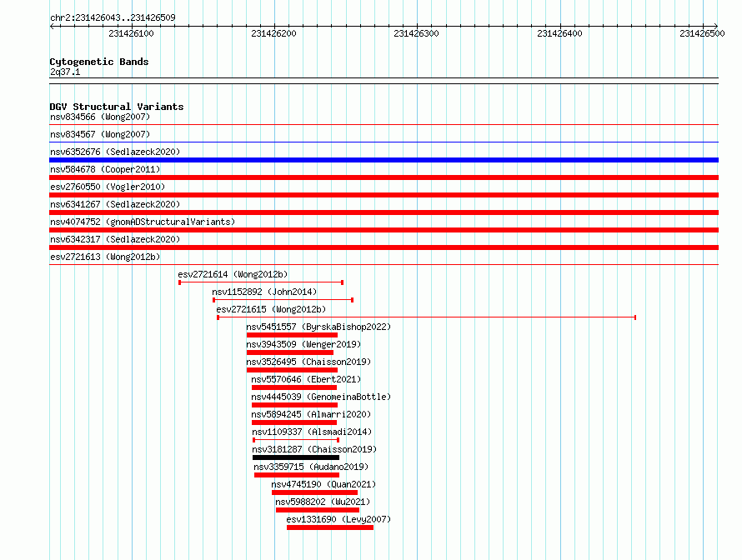Click the thin red span of esv2721615
742x560 pixels.
(426, 317)
